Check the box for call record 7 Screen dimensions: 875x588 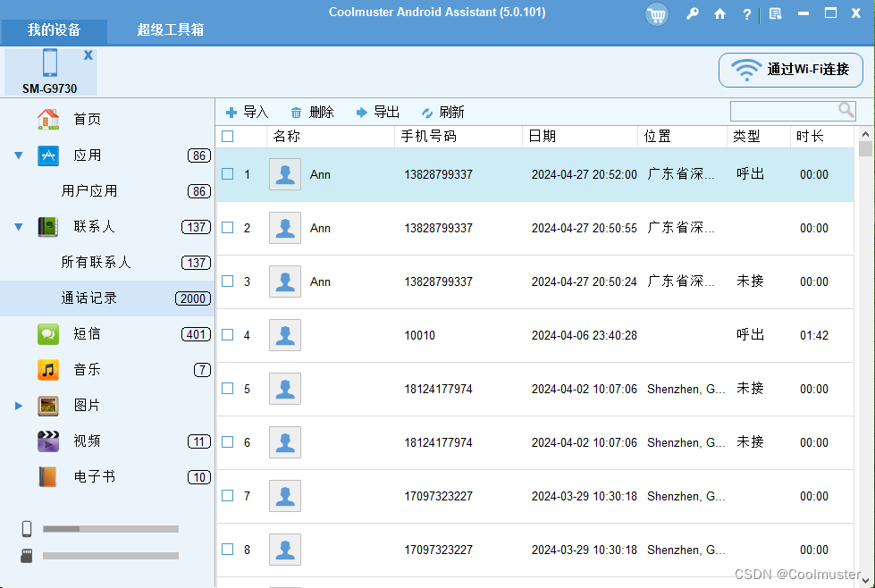click(x=228, y=495)
